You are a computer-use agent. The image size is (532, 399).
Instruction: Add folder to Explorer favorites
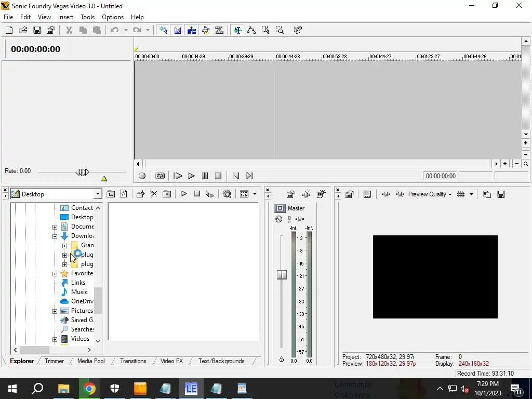click(167, 194)
